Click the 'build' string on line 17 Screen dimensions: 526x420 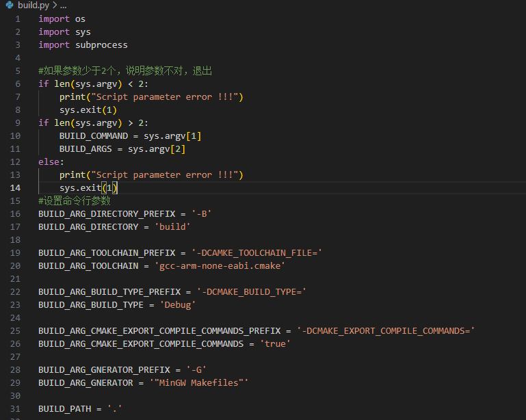(x=172, y=227)
